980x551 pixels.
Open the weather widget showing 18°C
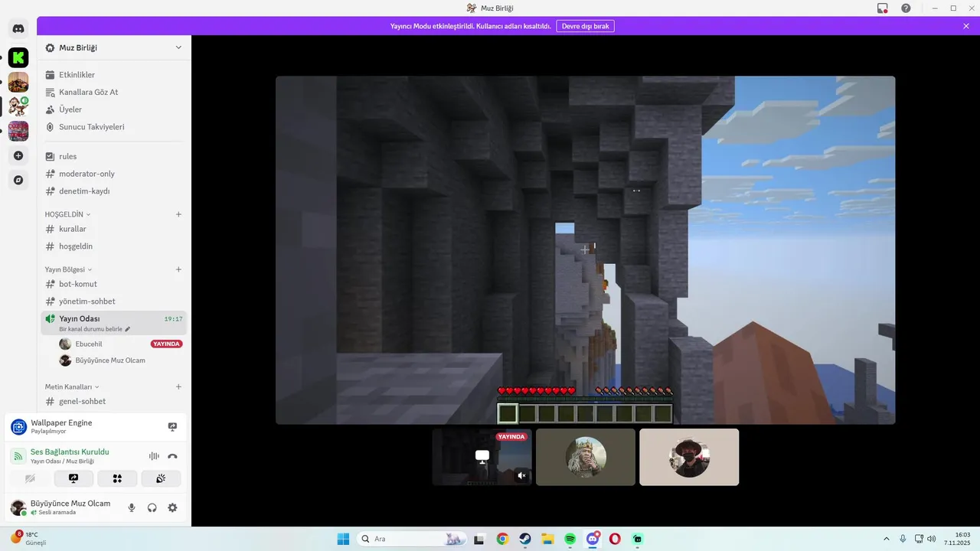pyautogui.click(x=29, y=538)
